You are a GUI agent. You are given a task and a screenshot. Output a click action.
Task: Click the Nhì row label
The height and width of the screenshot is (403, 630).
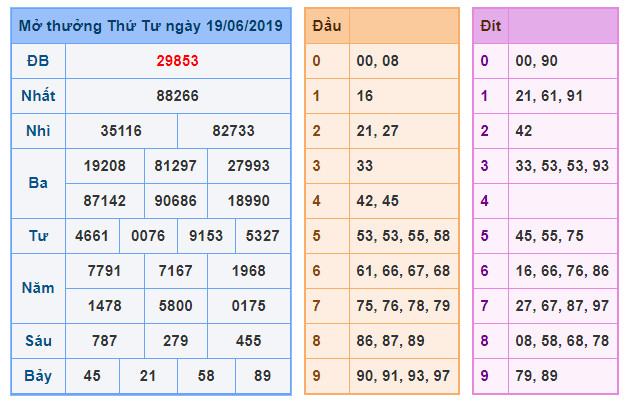click(x=37, y=130)
